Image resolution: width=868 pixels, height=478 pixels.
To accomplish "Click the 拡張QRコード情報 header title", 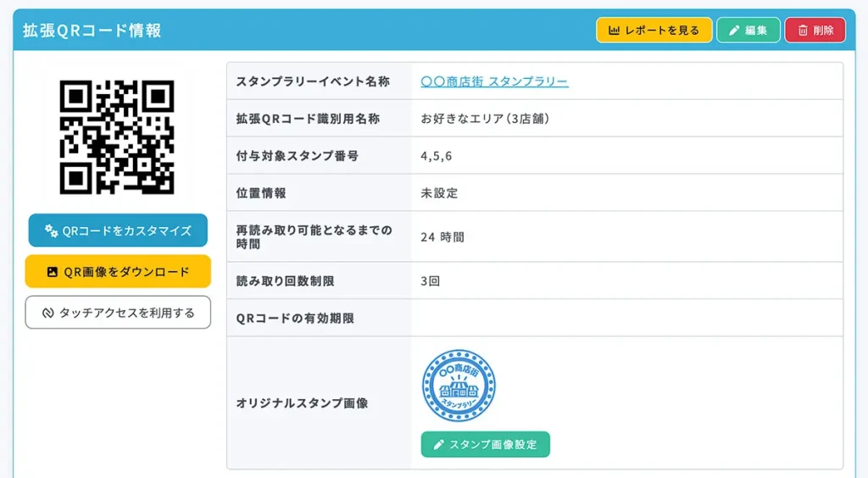I will coord(92,30).
